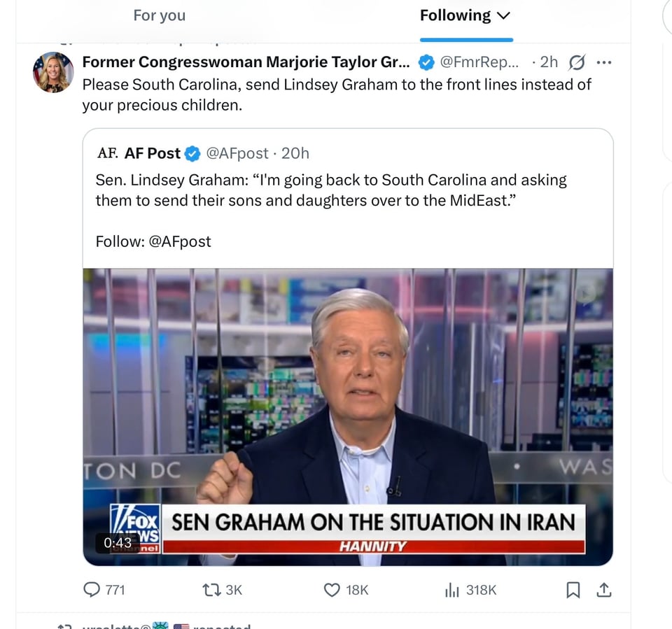The width and height of the screenshot is (672, 629).
Task: Open replies on Marjorie Taylor Greene's post
Action: pos(93,590)
